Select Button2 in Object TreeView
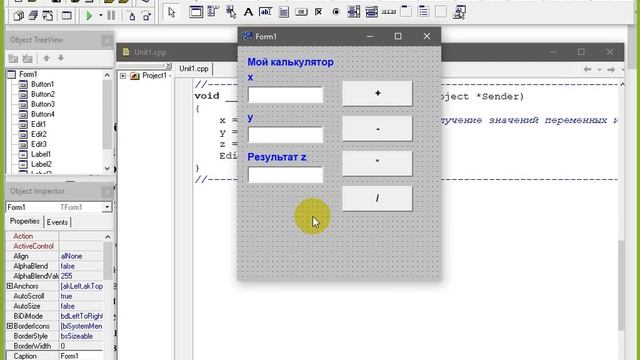This screenshot has height=360, width=640. click(x=42, y=94)
